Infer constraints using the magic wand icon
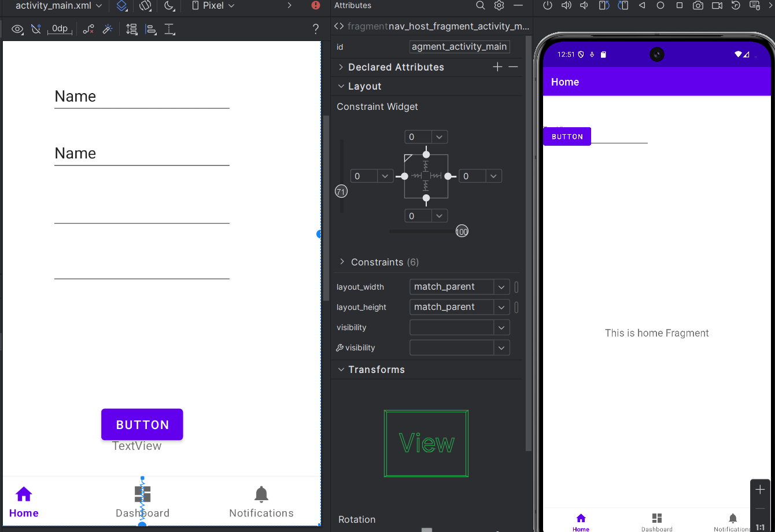Screen dimensions: 775x532 [x=108, y=29]
